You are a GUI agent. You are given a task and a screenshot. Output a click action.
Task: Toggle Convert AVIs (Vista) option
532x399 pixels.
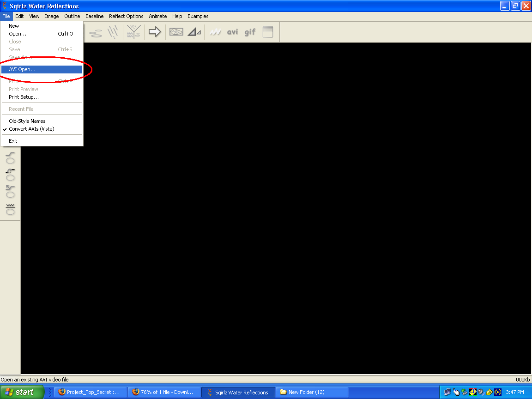tap(42, 129)
